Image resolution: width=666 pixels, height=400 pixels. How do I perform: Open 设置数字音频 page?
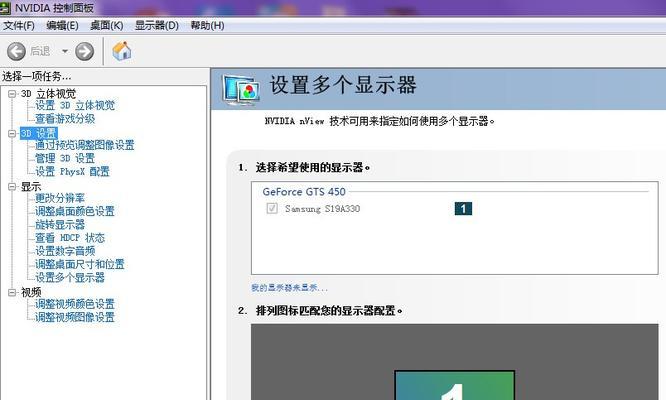[65, 251]
